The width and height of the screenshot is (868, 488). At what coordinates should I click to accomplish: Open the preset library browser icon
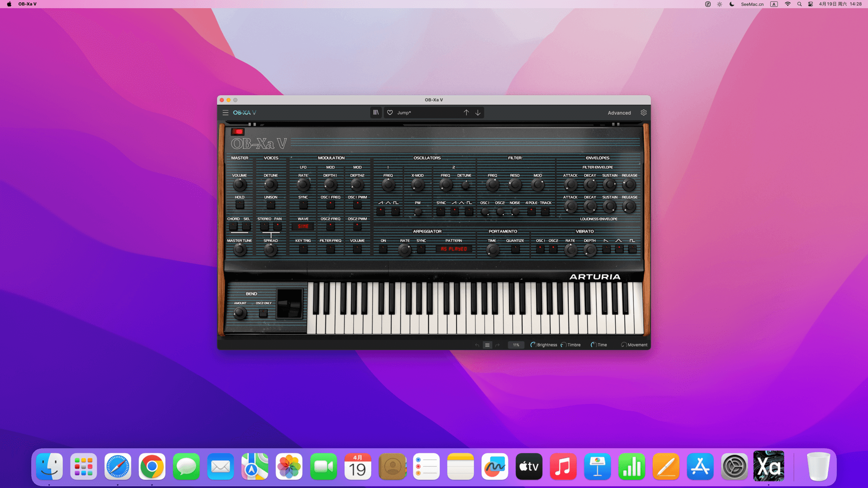pyautogui.click(x=376, y=113)
